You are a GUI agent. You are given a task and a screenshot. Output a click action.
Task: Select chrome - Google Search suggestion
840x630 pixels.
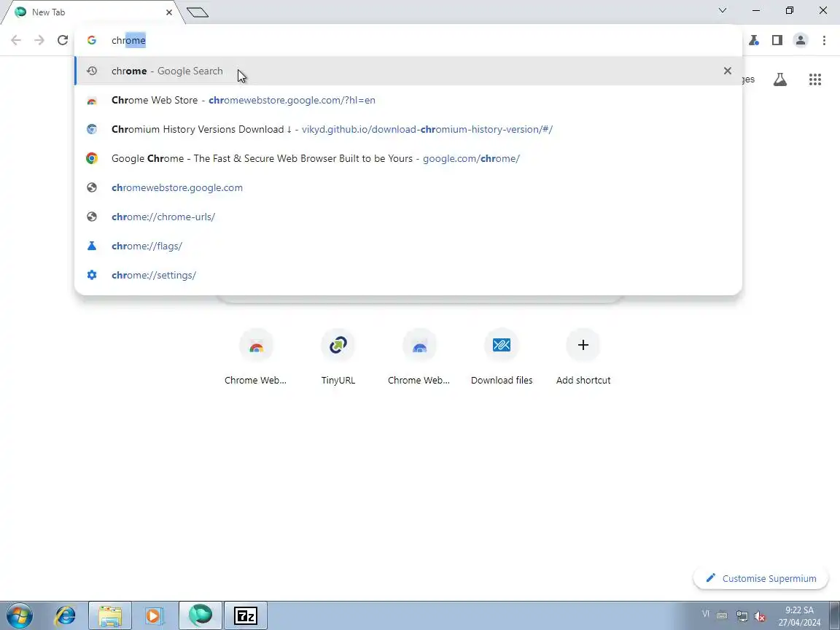click(408, 71)
